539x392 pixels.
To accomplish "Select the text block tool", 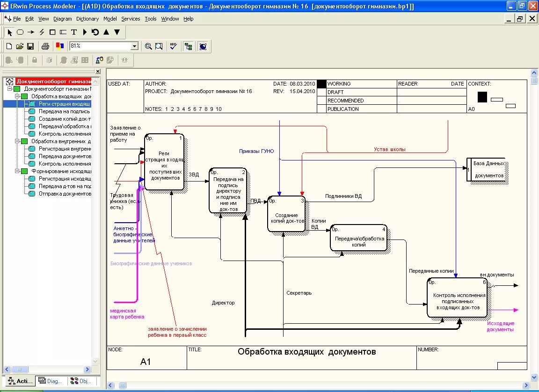I will pos(74,32).
